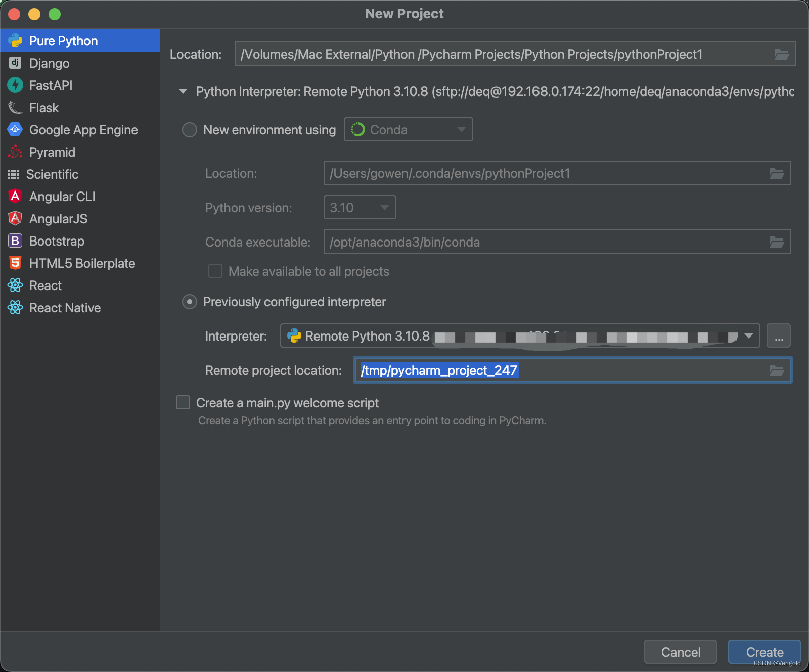Click the Conda ring icon in dropdown
Screen dimensions: 809x672
pyautogui.click(x=357, y=129)
